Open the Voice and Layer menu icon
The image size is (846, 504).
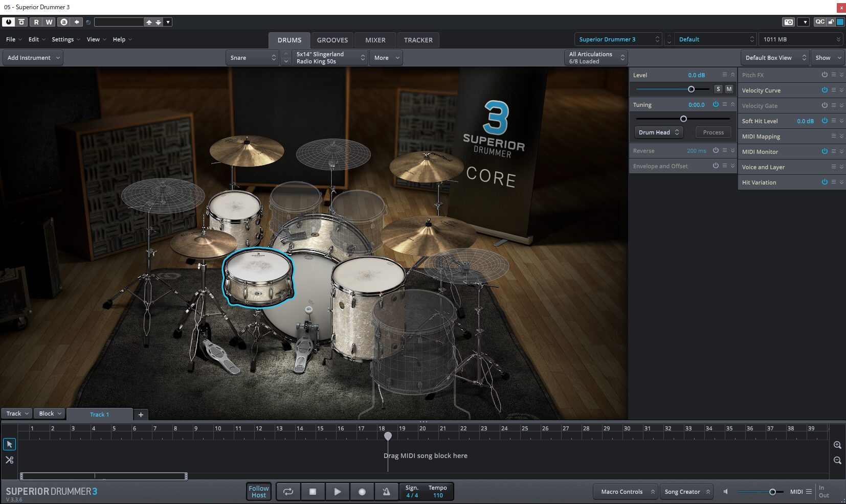pos(833,167)
